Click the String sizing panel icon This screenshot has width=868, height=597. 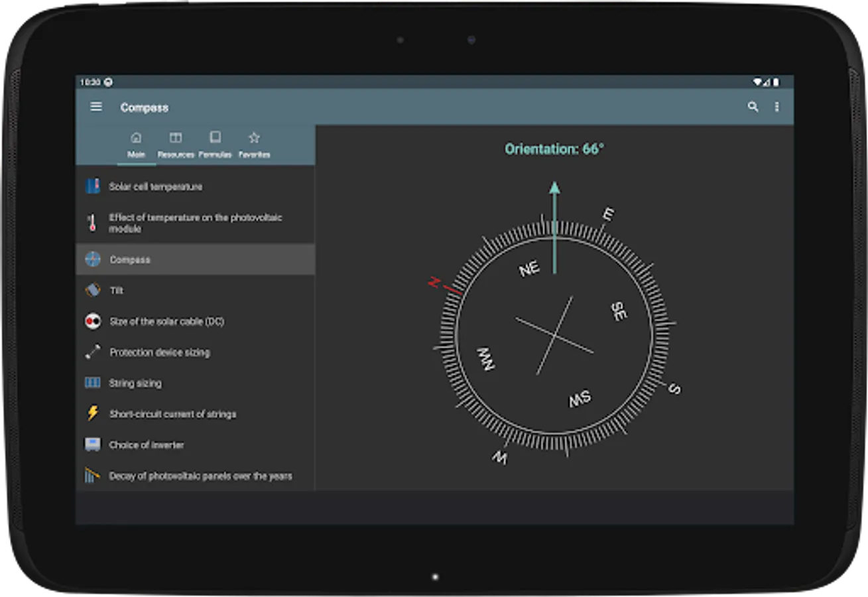click(93, 383)
